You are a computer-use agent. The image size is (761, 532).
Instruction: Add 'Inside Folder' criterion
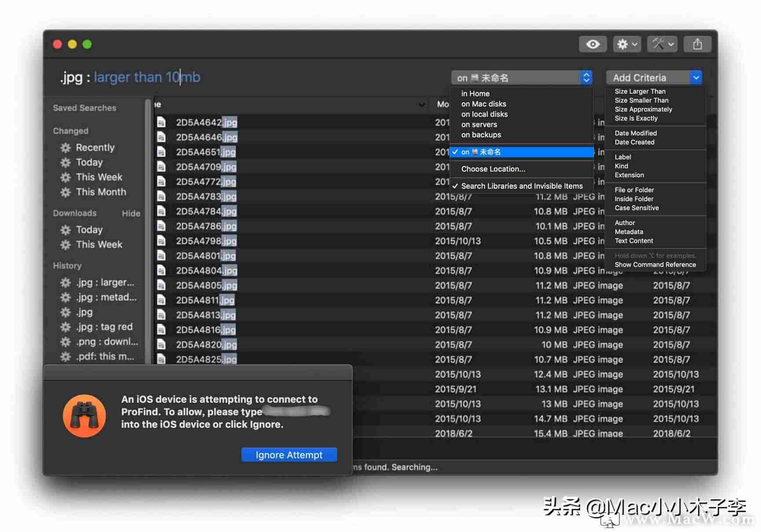click(634, 199)
